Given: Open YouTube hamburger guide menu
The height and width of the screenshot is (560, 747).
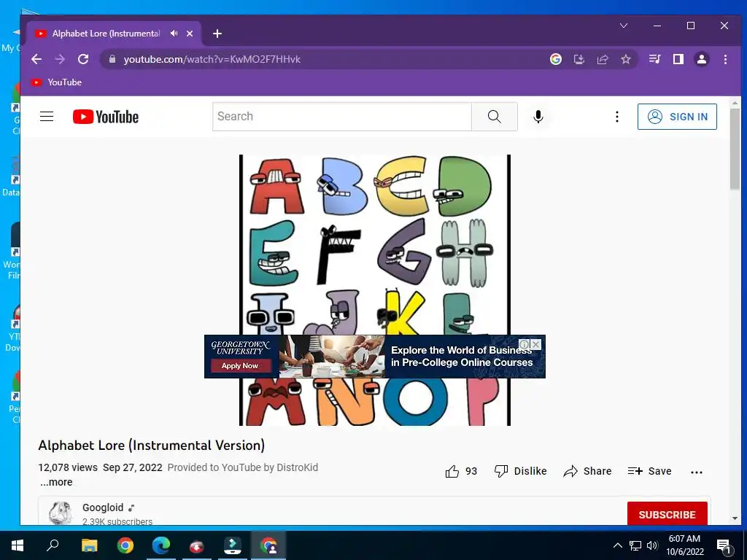Looking at the screenshot, I should 47,116.
